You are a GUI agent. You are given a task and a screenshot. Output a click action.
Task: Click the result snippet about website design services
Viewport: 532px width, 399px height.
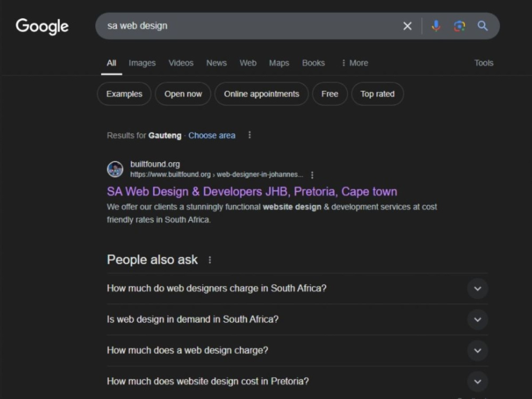point(272,213)
